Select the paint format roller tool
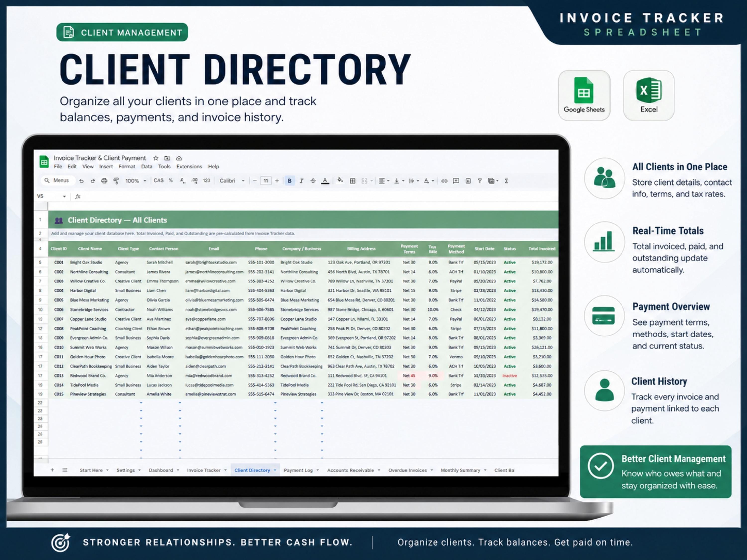This screenshot has height=560, width=747. point(116,181)
